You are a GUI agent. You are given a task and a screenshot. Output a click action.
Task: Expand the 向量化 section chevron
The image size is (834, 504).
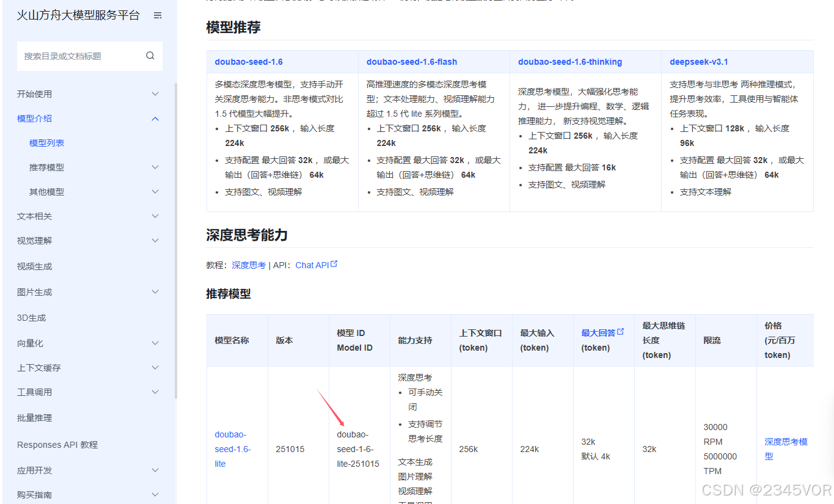click(155, 343)
